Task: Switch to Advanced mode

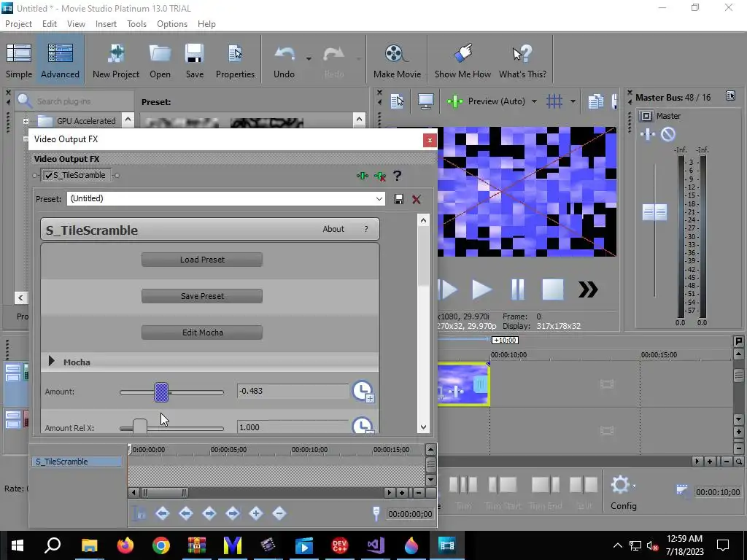Action: pos(60,61)
